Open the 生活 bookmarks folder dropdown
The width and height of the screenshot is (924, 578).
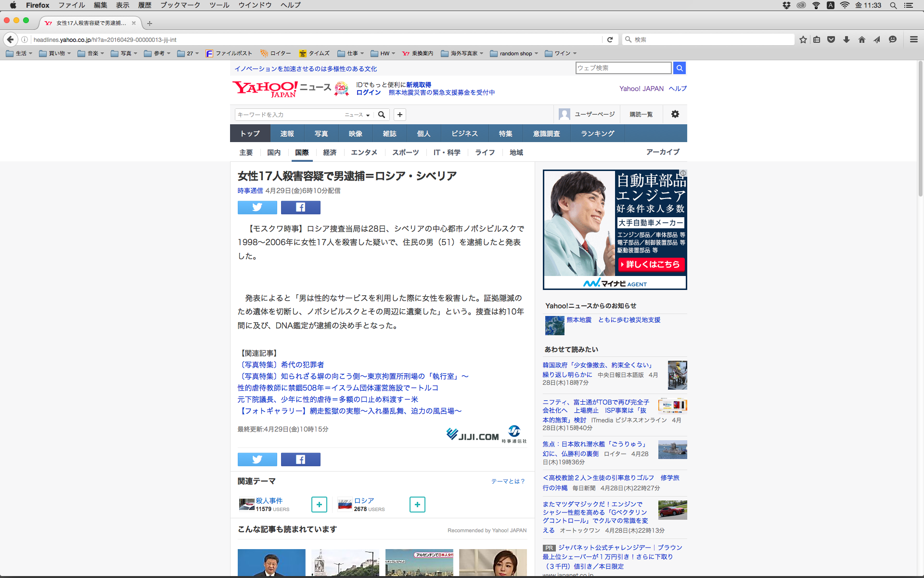pyautogui.click(x=19, y=53)
